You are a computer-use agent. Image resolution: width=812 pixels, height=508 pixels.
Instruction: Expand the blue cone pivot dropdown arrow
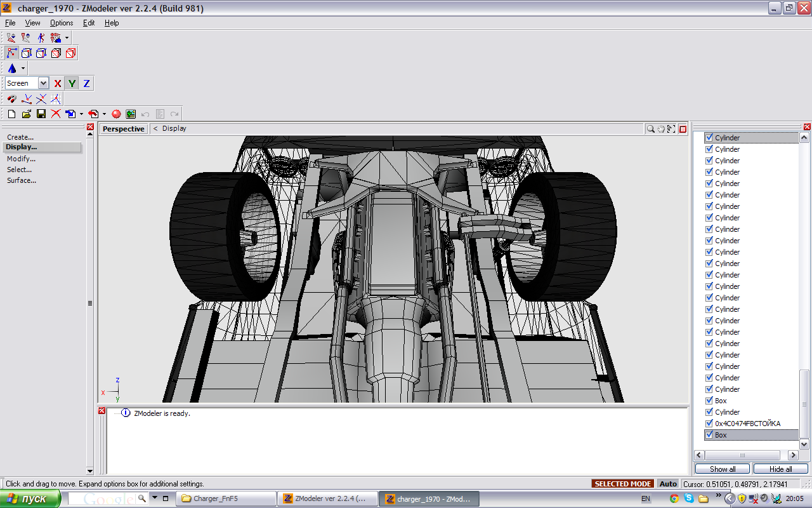[x=23, y=69]
